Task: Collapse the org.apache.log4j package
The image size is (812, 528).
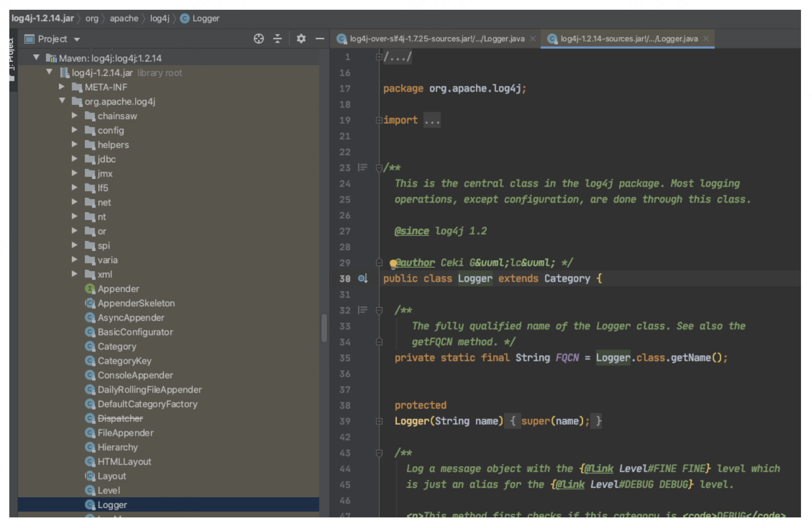Action: pos(62,100)
